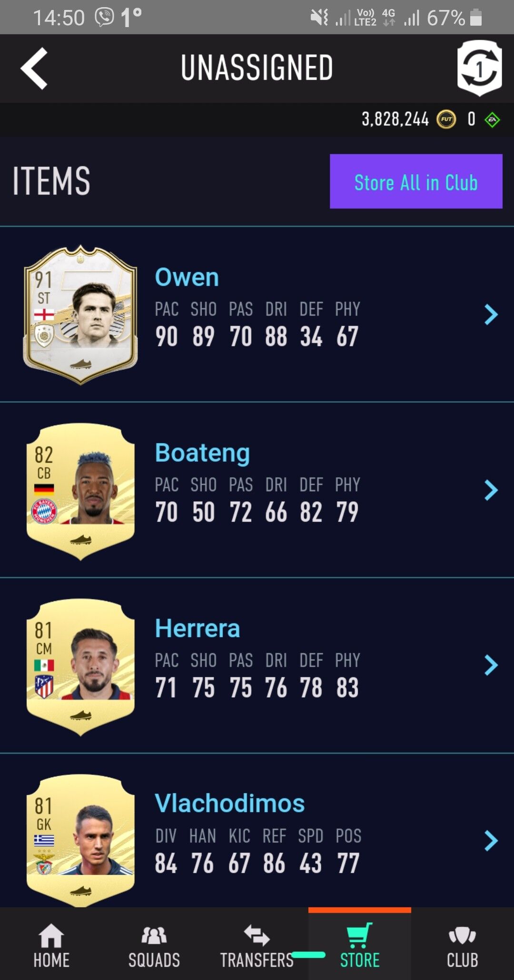Switch to the Transfers tab
The width and height of the screenshot is (514, 980).
[x=257, y=945]
